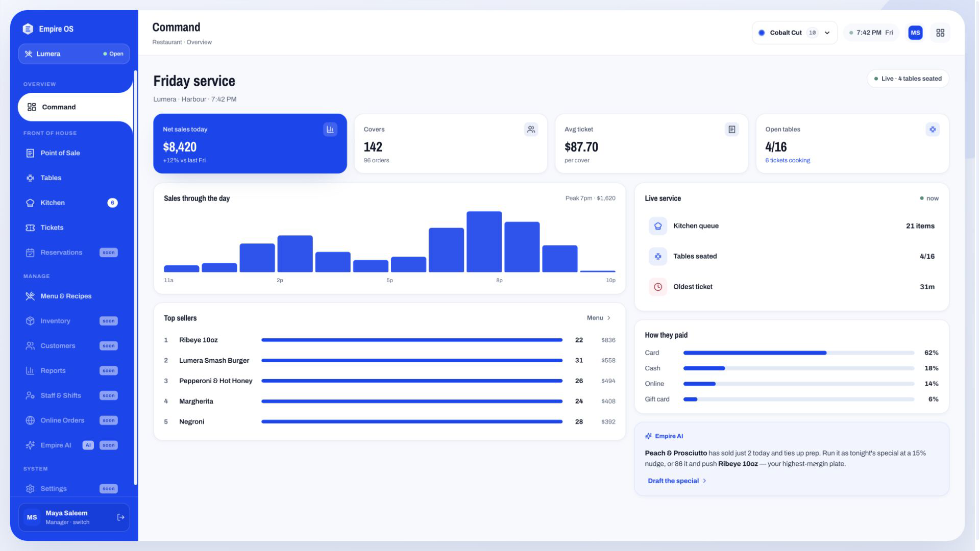Open the Lumera restaurant switcher
The width and height of the screenshot is (980, 551).
tap(74, 54)
